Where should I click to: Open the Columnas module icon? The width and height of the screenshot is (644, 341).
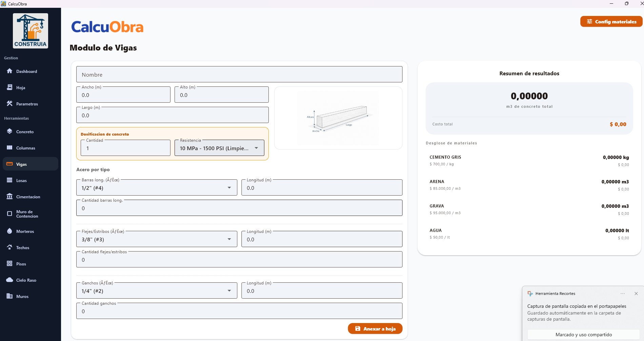pyautogui.click(x=9, y=148)
